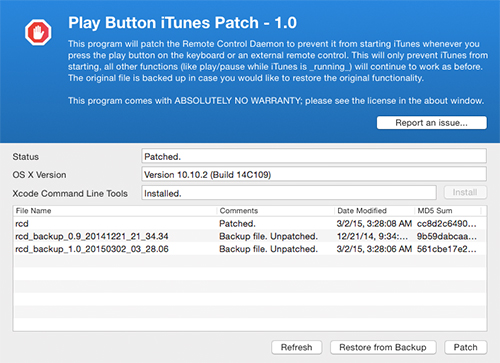Sort by the Date Modified column header

coord(375,211)
